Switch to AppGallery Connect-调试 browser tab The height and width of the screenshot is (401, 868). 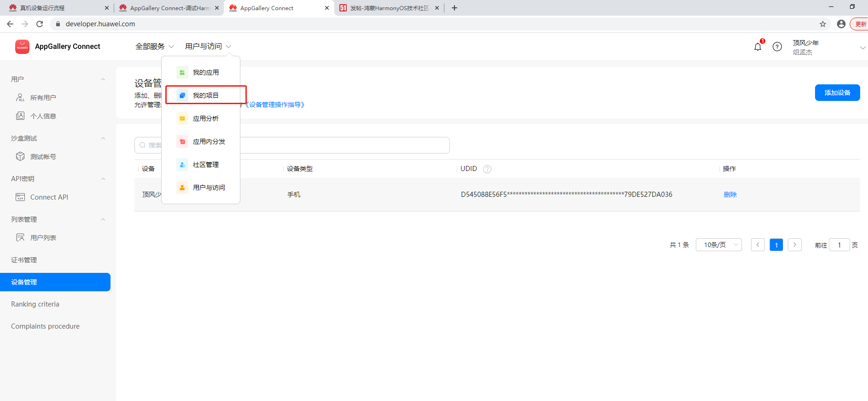tap(168, 8)
